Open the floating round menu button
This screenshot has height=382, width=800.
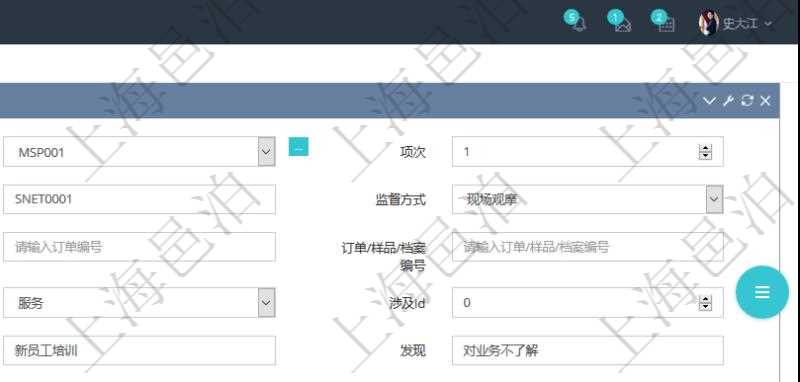[762, 292]
